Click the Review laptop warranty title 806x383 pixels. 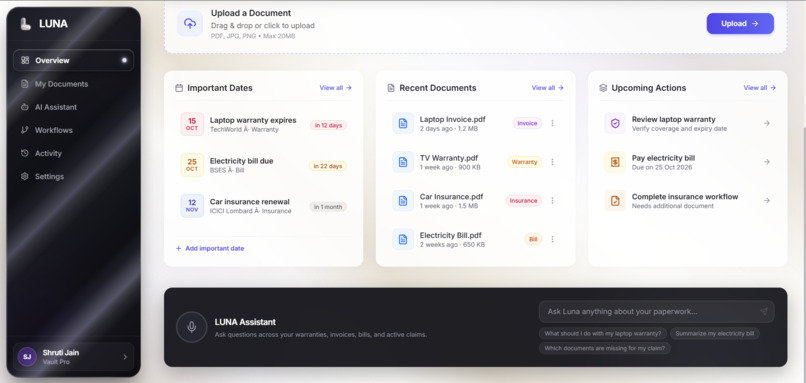[673, 119]
